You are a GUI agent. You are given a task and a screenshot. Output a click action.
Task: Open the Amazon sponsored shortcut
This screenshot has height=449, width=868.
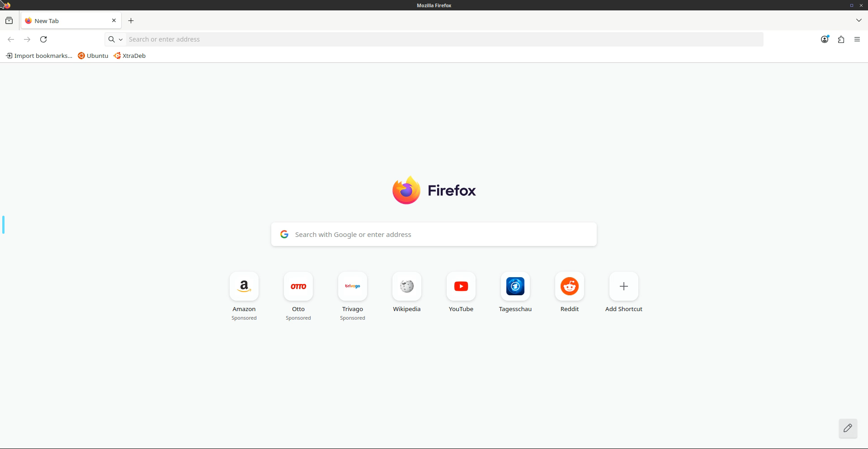tap(244, 286)
